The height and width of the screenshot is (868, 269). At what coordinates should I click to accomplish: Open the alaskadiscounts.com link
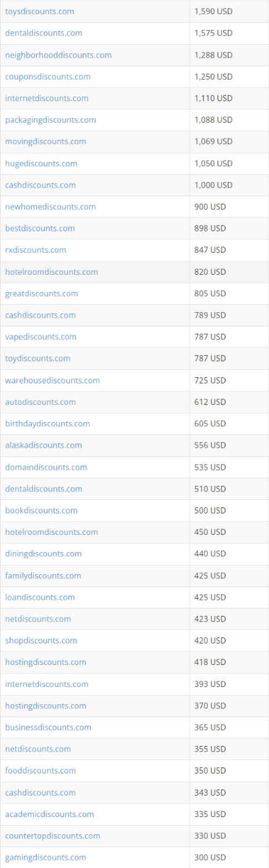(x=44, y=445)
